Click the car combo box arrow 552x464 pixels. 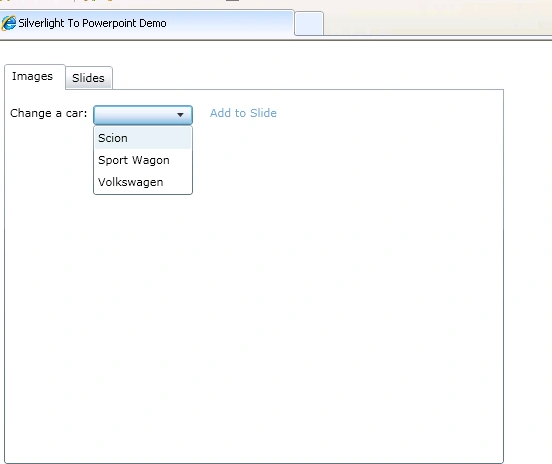(x=180, y=114)
